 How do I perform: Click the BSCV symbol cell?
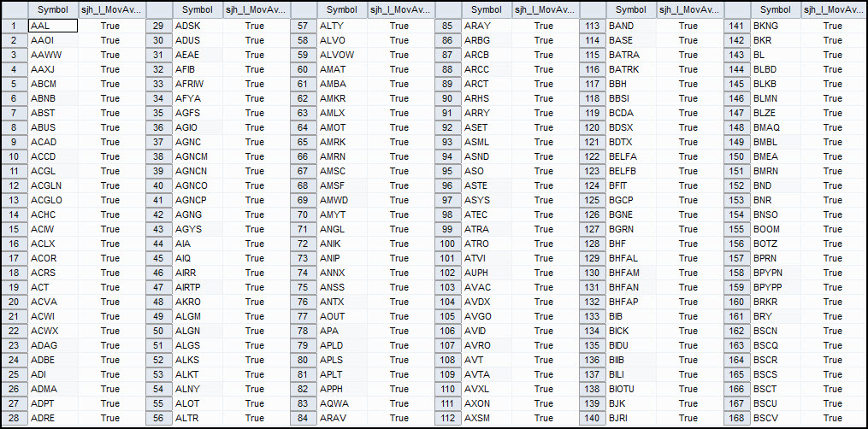(x=776, y=417)
